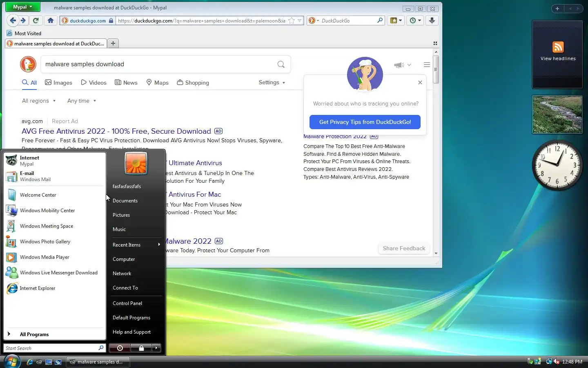Screen dimensions: 588x368
Task: Click the sidebar add gadget plus button
Action: 557,8
